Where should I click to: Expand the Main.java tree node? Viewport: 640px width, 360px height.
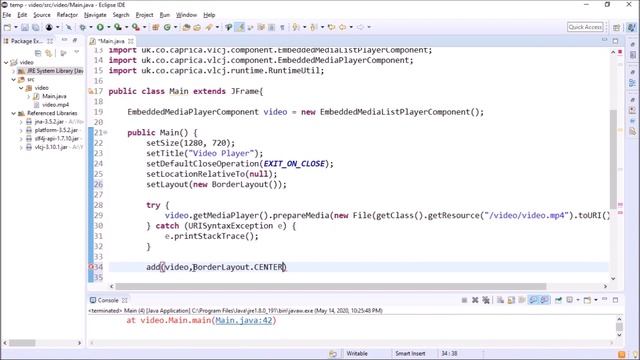point(29,96)
